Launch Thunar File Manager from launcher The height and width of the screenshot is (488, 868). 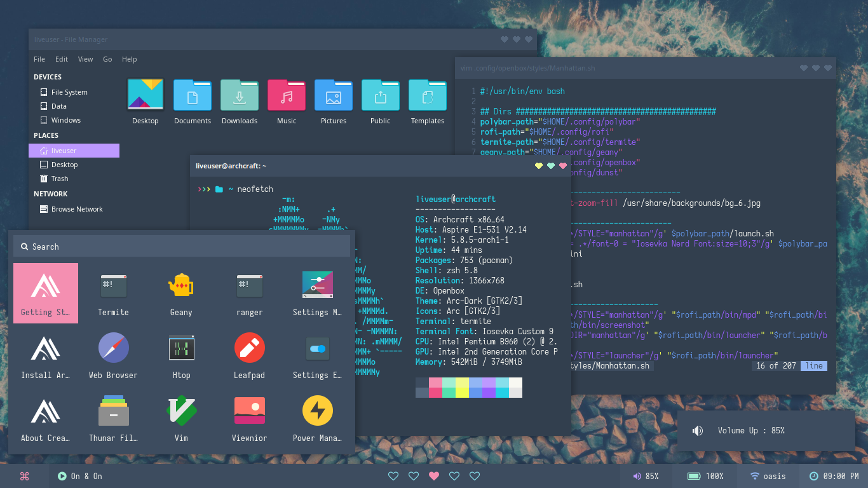point(114,419)
